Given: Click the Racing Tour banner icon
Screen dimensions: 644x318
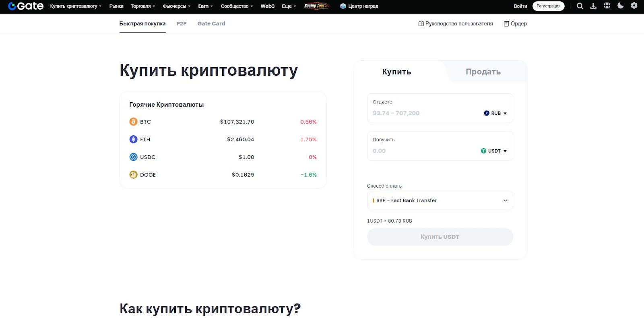Looking at the screenshot, I should click(317, 6).
